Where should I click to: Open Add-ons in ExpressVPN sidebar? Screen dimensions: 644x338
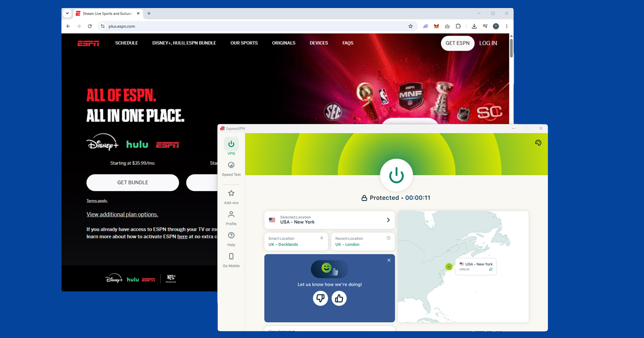(x=231, y=196)
